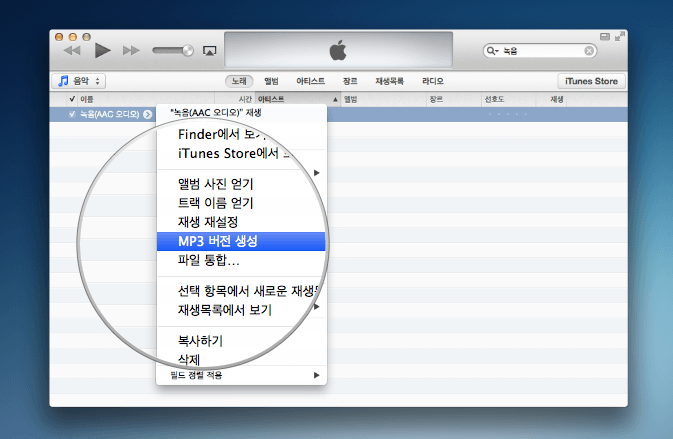Click the play button

[x=102, y=51]
